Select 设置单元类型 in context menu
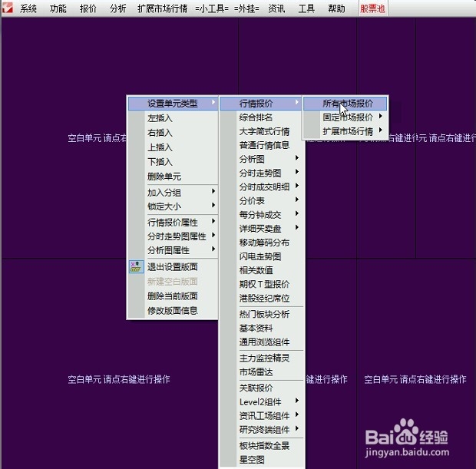 tap(173, 104)
